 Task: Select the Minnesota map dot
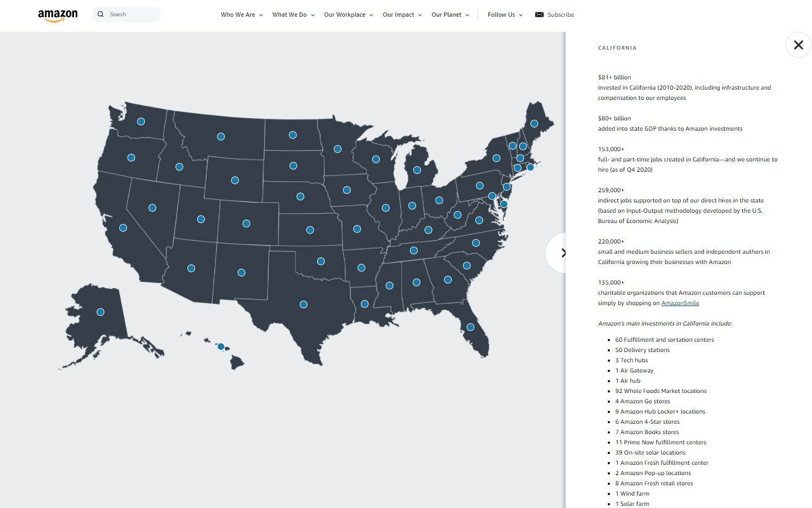[x=338, y=149]
